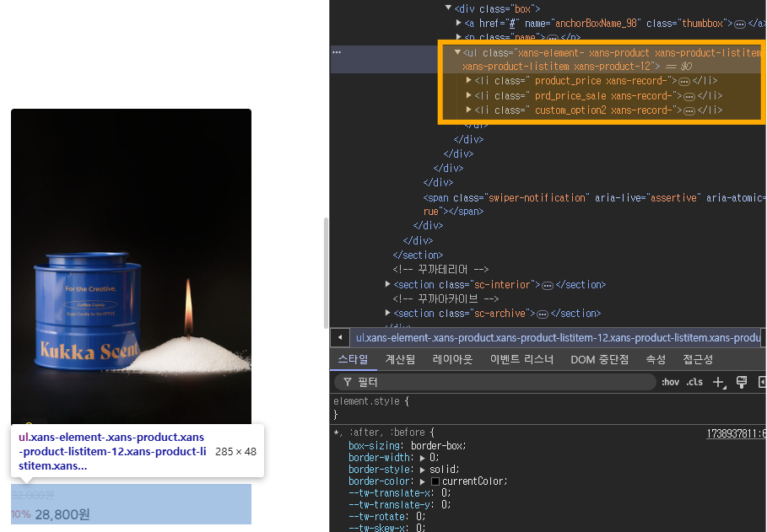This screenshot has height=532, width=767.
Task: Expand the border-color property triangle
Action: [422, 481]
